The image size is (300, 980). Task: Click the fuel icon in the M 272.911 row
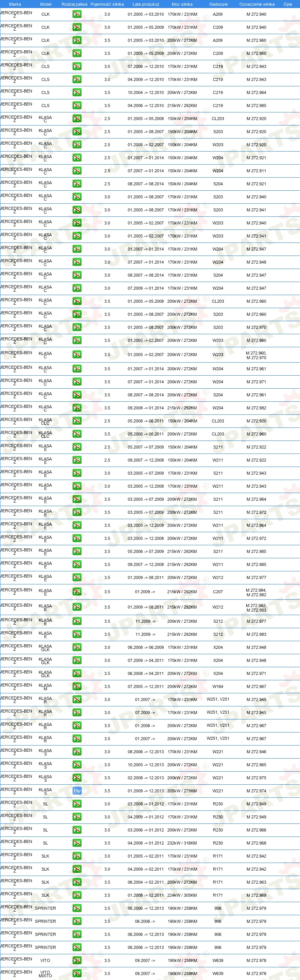point(77,171)
